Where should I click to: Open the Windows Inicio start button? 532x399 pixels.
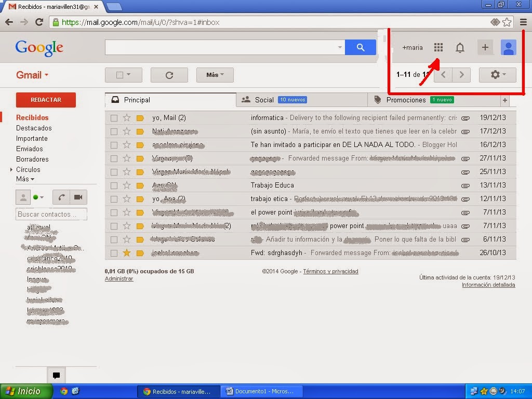[x=26, y=391]
